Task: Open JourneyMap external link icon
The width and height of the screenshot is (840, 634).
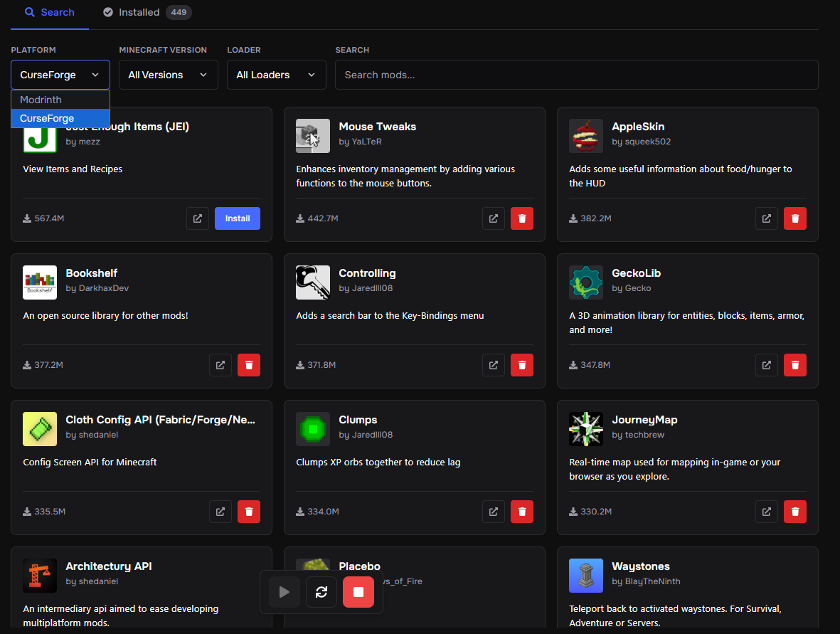Action: (767, 512)
